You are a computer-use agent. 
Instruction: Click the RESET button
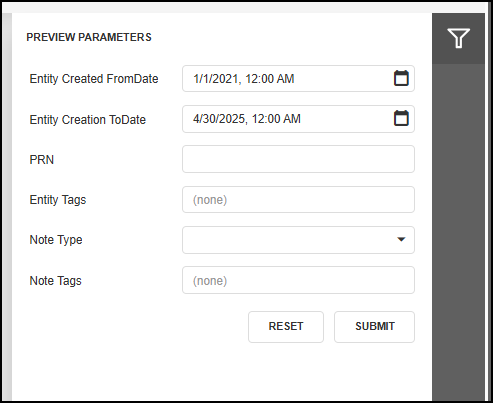click(286, 327)
